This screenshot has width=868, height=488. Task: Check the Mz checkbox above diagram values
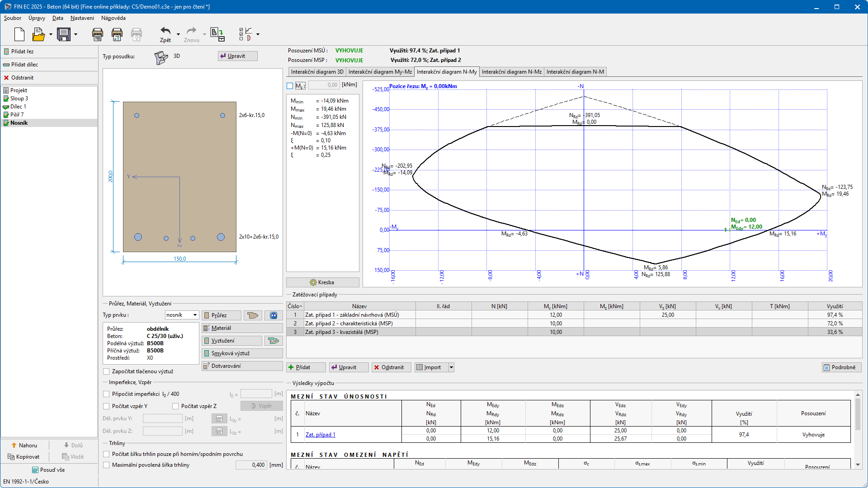coord(290,85)
